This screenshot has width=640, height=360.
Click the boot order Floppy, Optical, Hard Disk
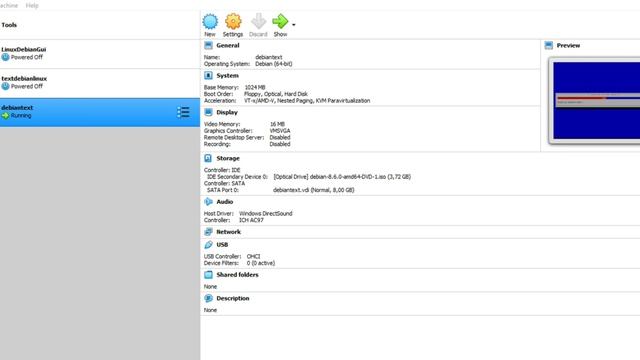coord(276,94)
